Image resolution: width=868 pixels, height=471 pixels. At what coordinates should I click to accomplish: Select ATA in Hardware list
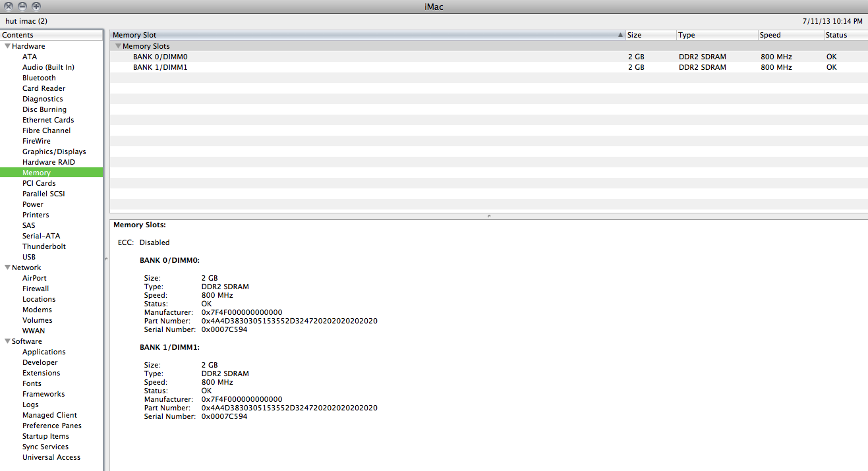(x=30, y=57)
